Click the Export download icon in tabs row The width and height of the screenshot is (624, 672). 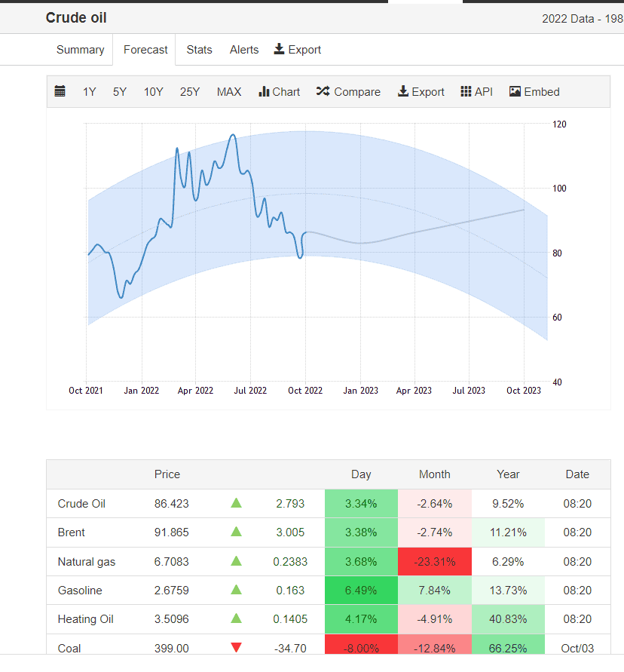(x=280, y=49)
